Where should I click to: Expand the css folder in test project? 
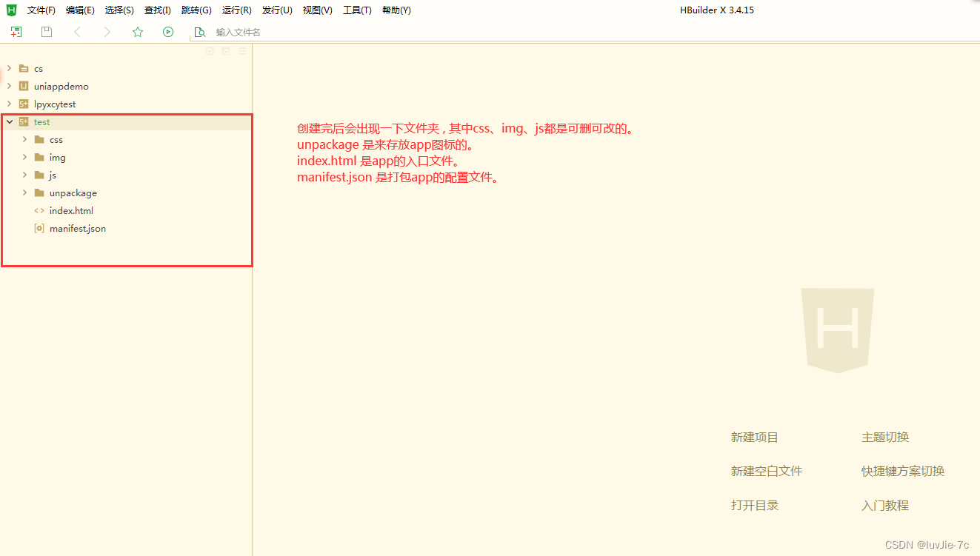(24, 139)
